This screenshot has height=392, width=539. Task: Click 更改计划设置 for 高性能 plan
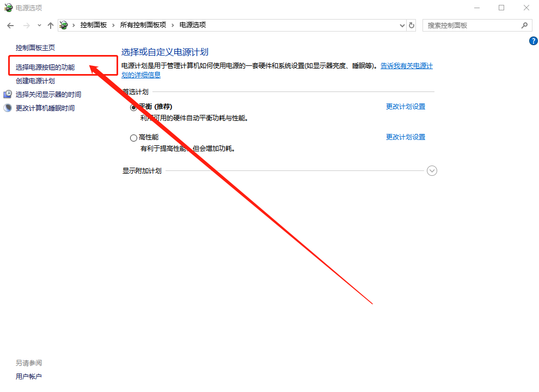(x=405, y=137)
